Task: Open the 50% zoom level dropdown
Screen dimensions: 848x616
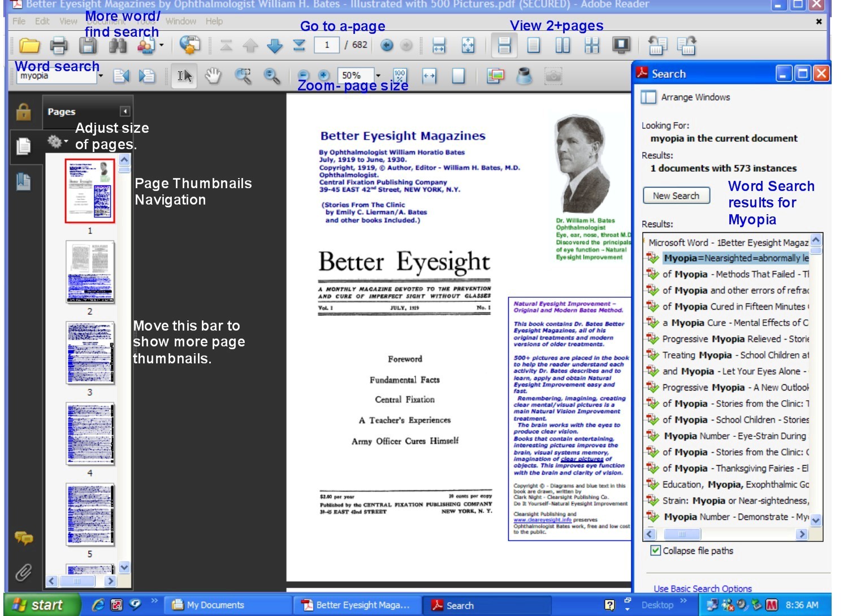Action: click(x=378, y=76)
